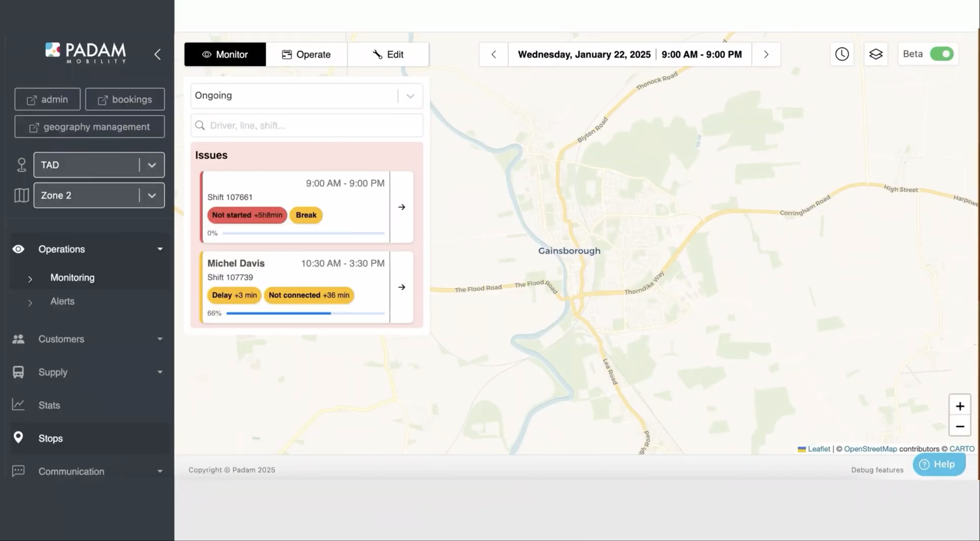Image resolution: width=980 pixels, height=541 pixels.
Task: Click the map zoom out button
Action: point(960,426)
